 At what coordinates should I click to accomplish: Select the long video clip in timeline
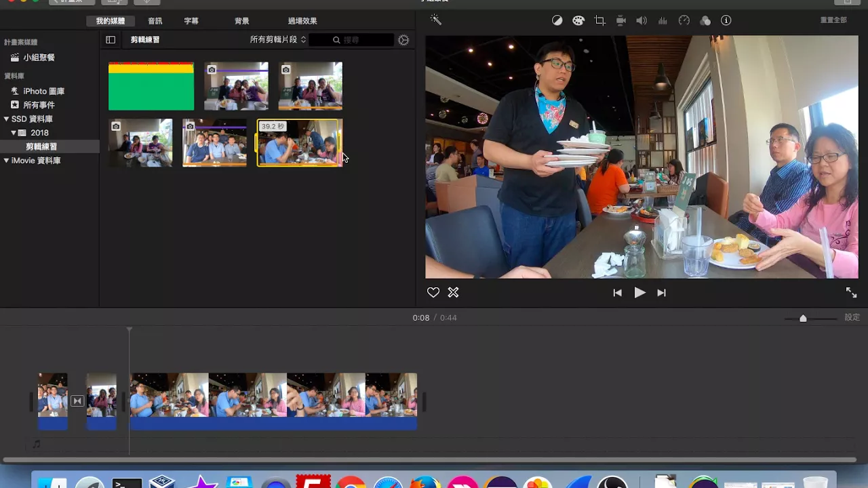273,401
